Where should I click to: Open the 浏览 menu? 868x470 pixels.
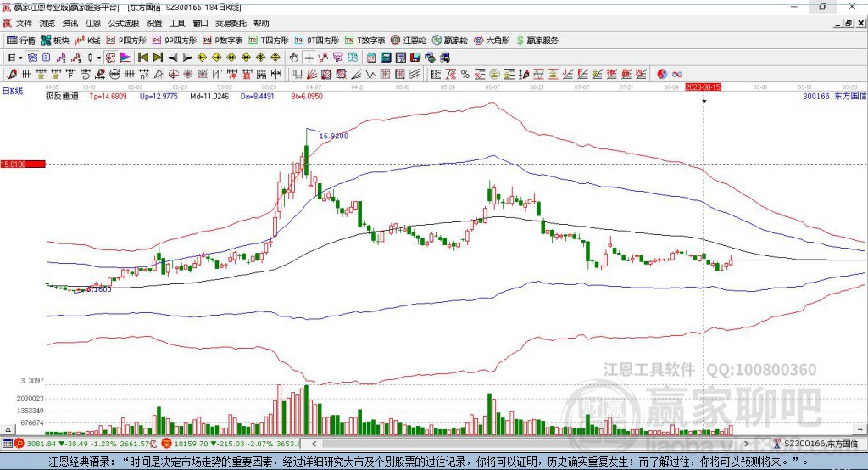tap(47, 23)
